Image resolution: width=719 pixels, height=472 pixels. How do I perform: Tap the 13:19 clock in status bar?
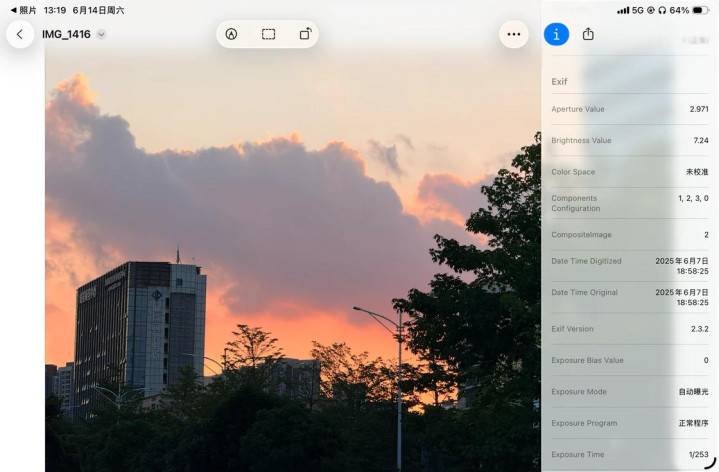coord(55,10)
